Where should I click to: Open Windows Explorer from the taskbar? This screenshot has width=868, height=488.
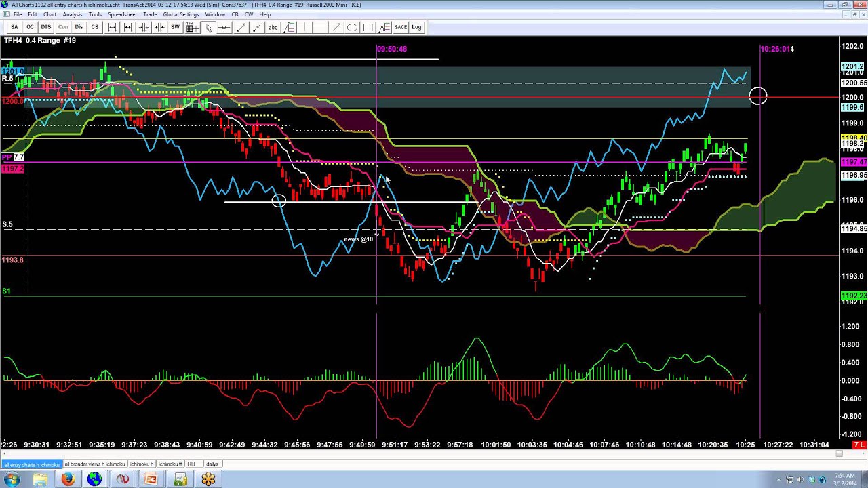pyautogui.click(x=40, y=479)
